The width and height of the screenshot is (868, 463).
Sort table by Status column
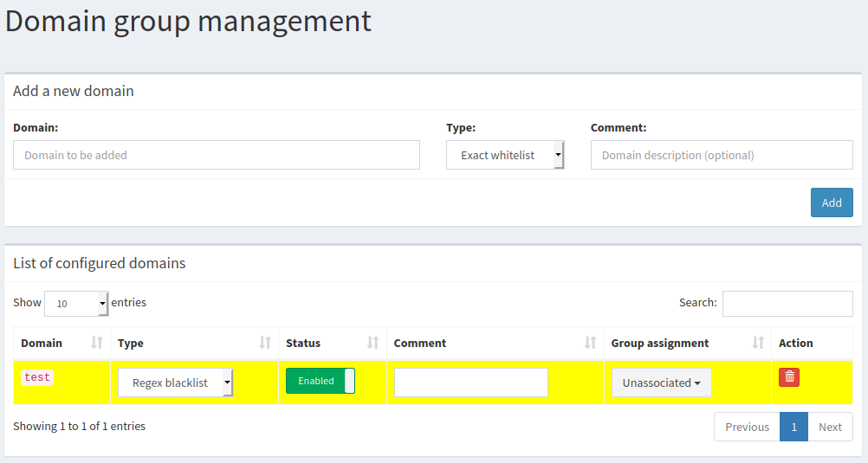[x=332, y=343]
